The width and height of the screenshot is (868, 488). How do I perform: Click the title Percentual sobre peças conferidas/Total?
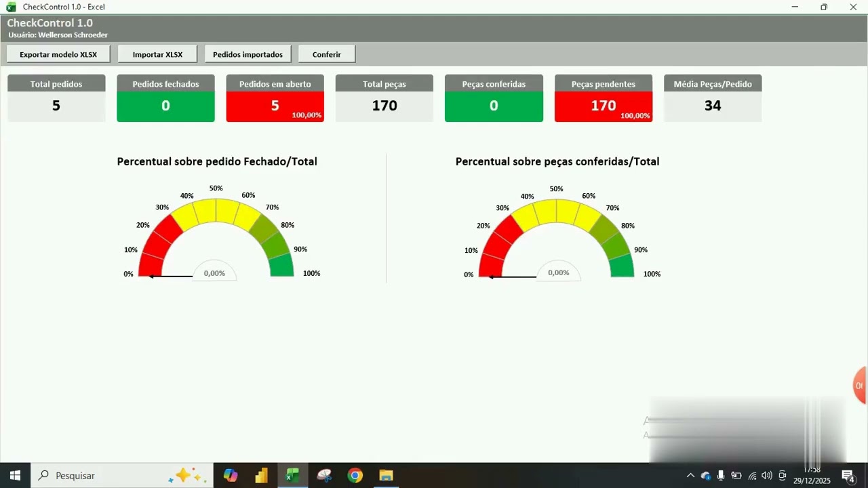click(x=557, y=161)
